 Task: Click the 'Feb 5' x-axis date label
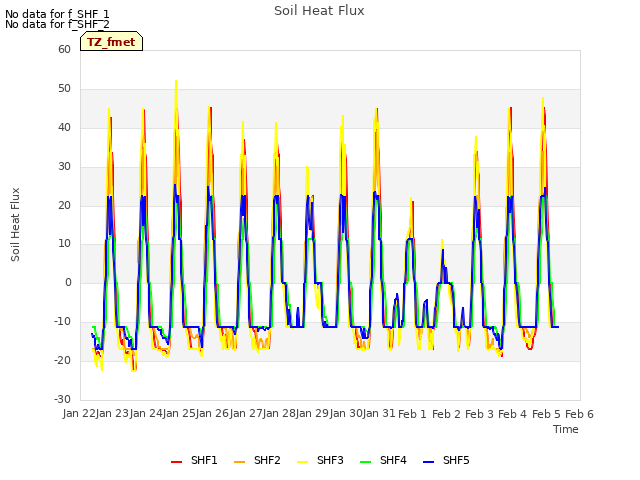coord(546,414)
